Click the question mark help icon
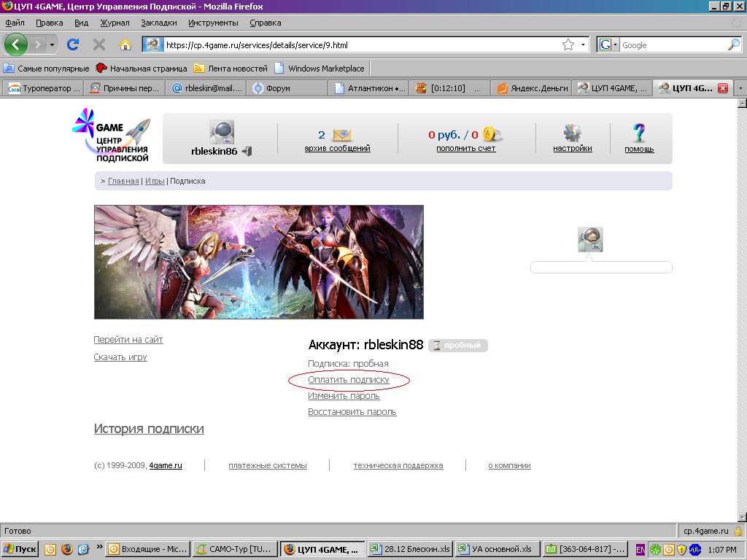The image size is (747, 560). [639, 133]
